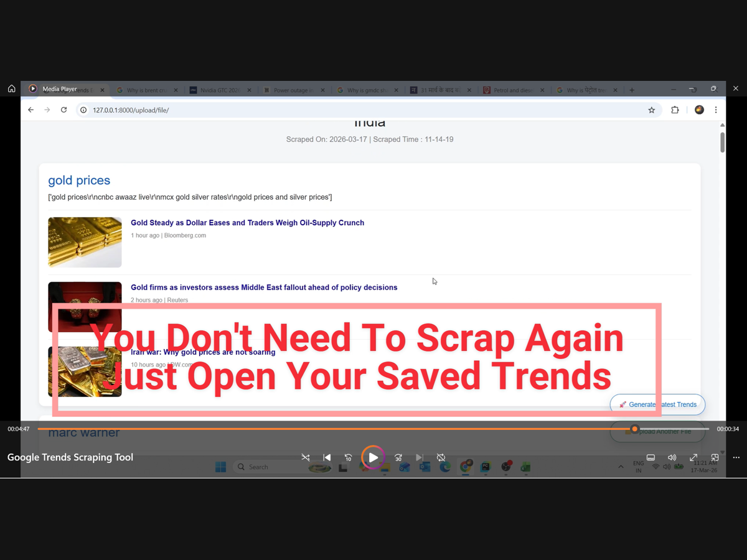This screenshot has width=747, height=560.
Task: Expand the system tray hidden icons chevron
Action: coord(621,467)
